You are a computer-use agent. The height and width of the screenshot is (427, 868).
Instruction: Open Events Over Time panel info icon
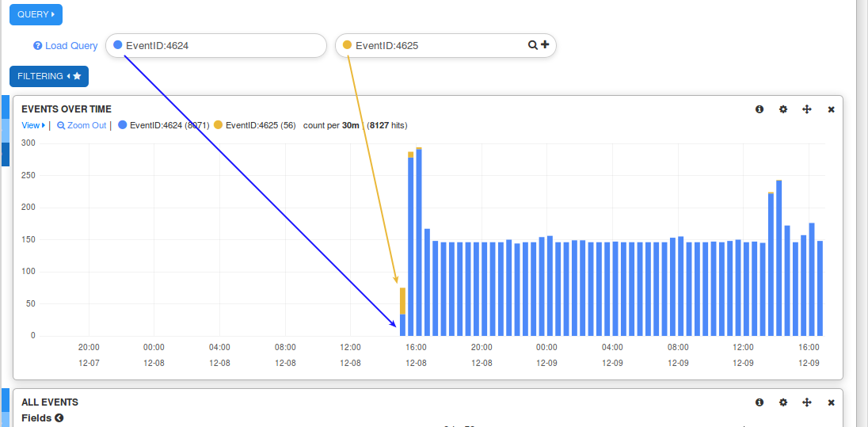(x=759, y=109)
